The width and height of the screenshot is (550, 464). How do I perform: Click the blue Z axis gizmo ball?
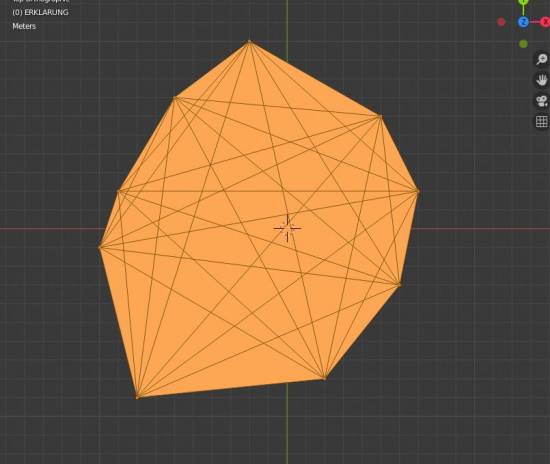click(523, 22)
